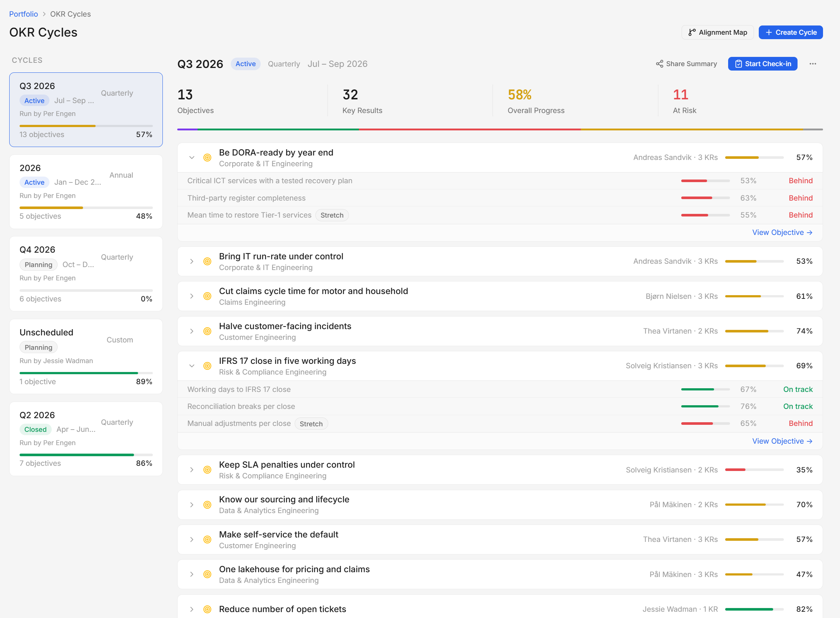
Task: Click the clipboard icon in Start Check-in
Action: [x=738, y=64]
